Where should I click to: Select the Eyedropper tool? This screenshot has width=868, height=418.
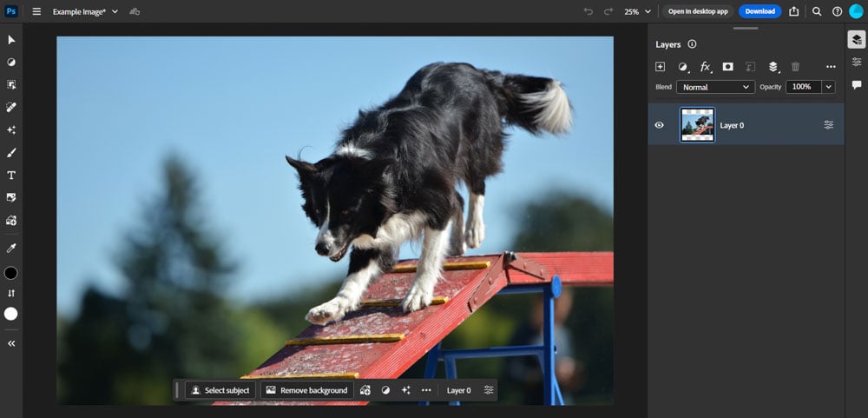[x=11, y=249]
